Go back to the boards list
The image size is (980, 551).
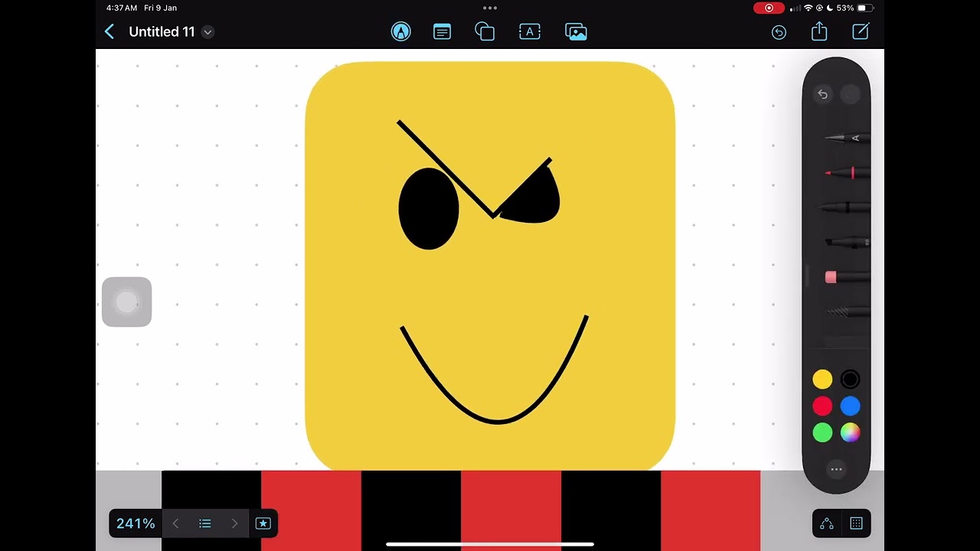[x=109, y=31]
